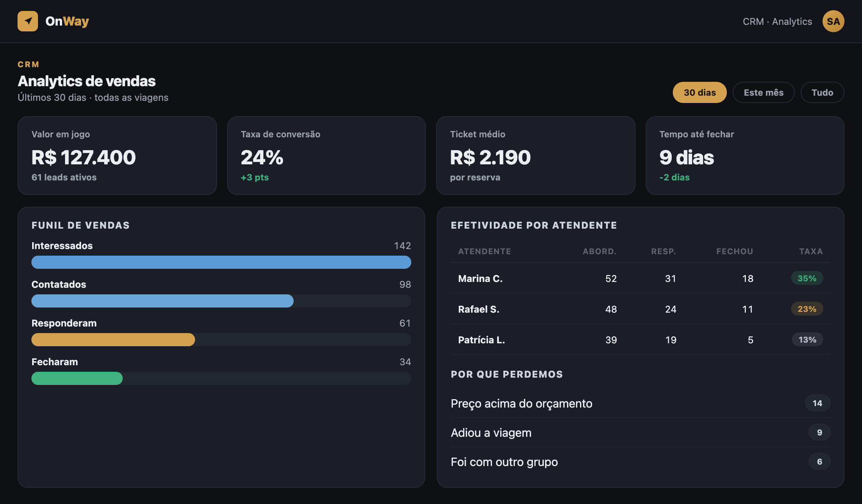
Task: Click Marina C.'s 52 abordagens cell
Action: tap(611, 278)
